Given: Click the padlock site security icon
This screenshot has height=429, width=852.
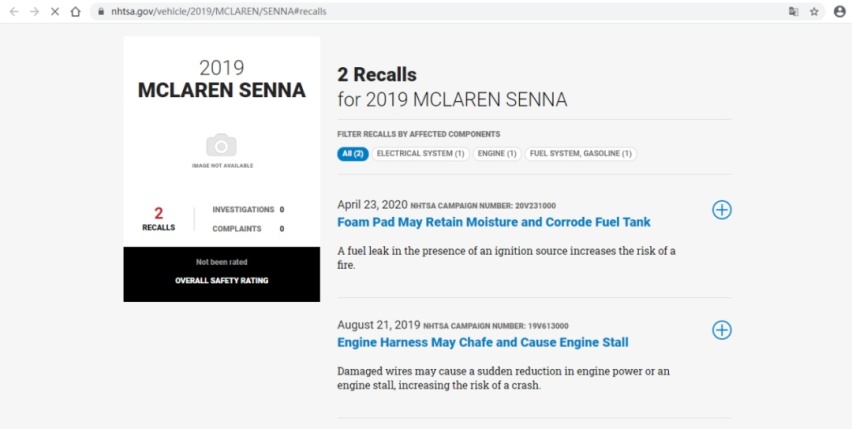Looking at the screenshot, I should [x=101, y=11].
